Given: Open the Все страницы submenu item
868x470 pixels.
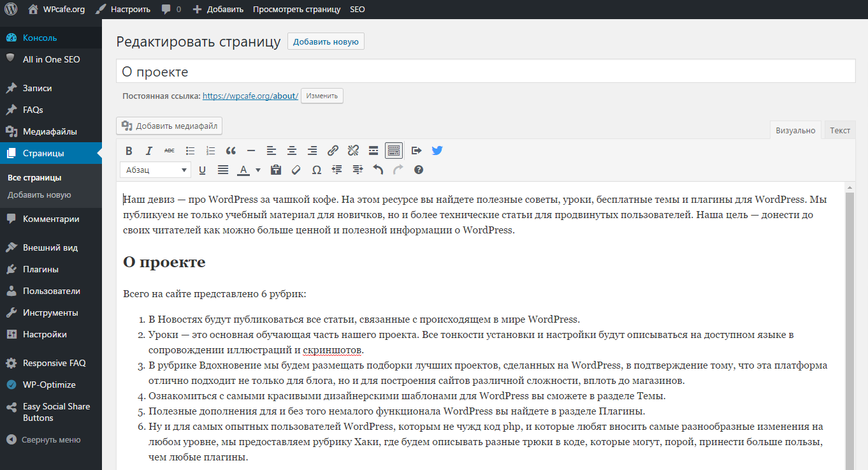Looking at the screenshot, I should click(x=34, y=177).
